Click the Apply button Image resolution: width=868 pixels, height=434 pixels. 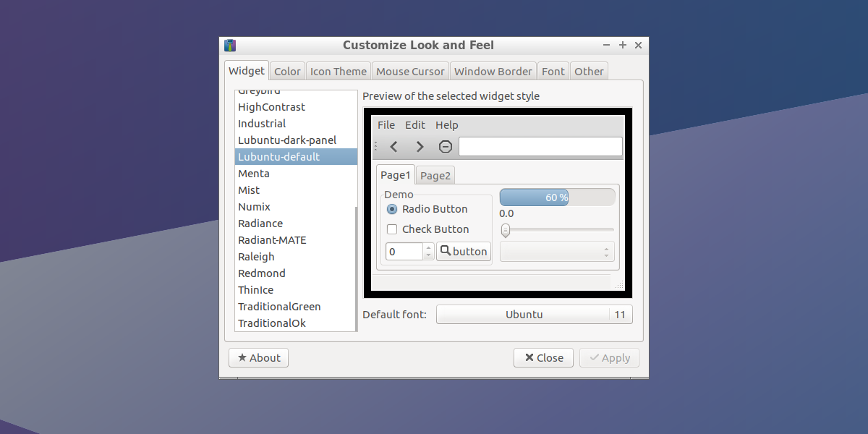(x=609, y=357)
